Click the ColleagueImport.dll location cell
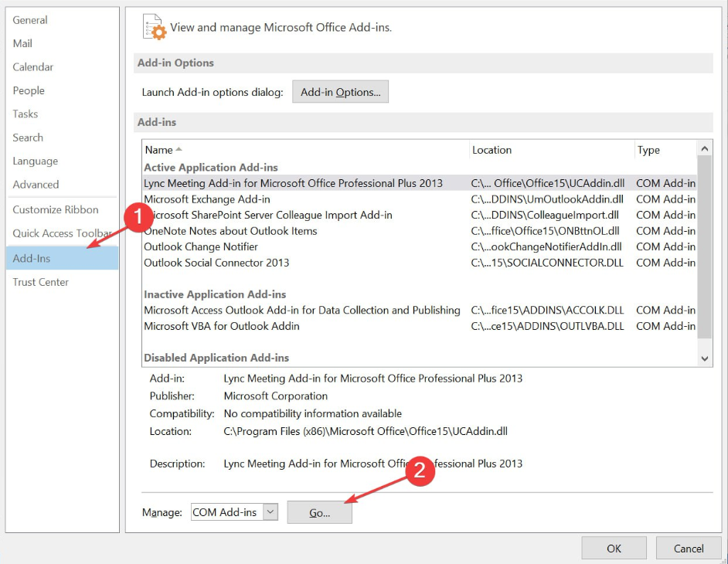 point(545,215)
